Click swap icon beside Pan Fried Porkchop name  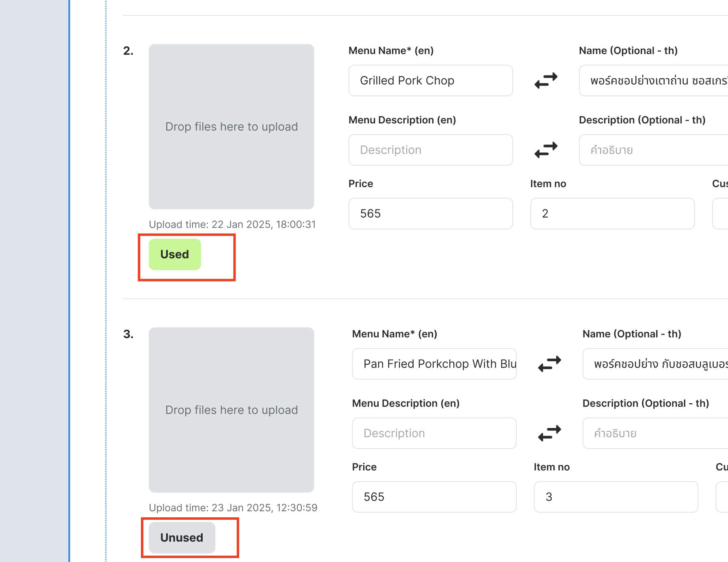tap(549, 364)
